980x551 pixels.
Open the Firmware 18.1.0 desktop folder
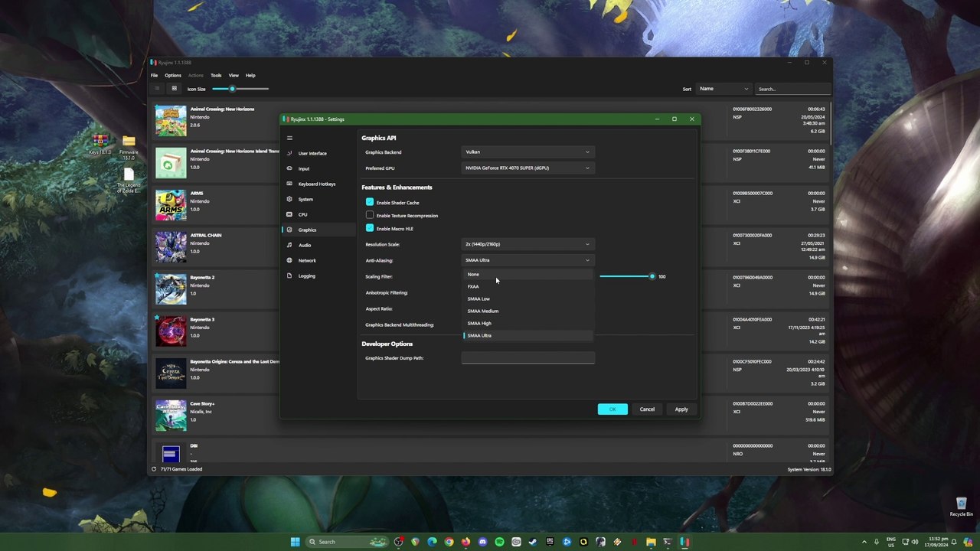(x=129, y=146)
